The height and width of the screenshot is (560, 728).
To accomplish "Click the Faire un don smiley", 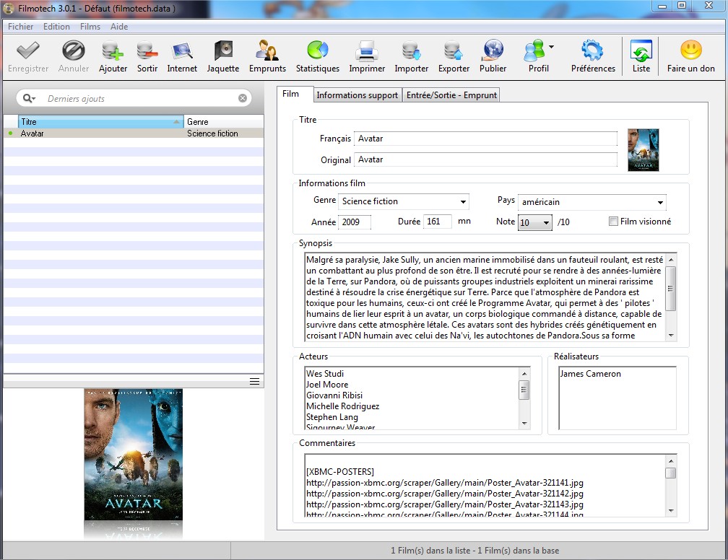I will click(x=691, y=50).
